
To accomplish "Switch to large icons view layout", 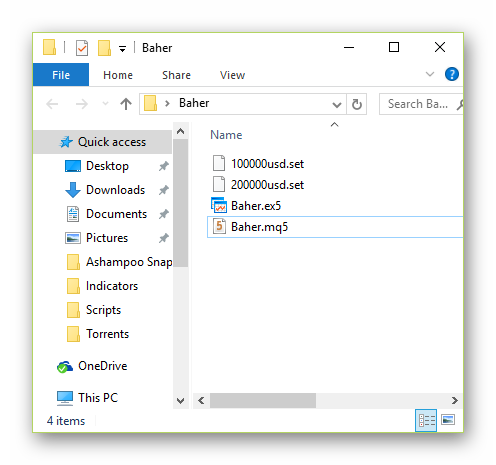I will 448,420.
